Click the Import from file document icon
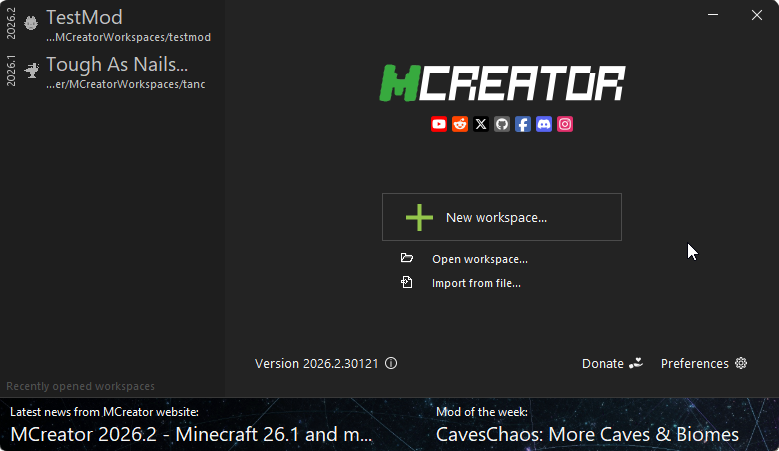The image size is (779, 451). (x=407, y=282)
